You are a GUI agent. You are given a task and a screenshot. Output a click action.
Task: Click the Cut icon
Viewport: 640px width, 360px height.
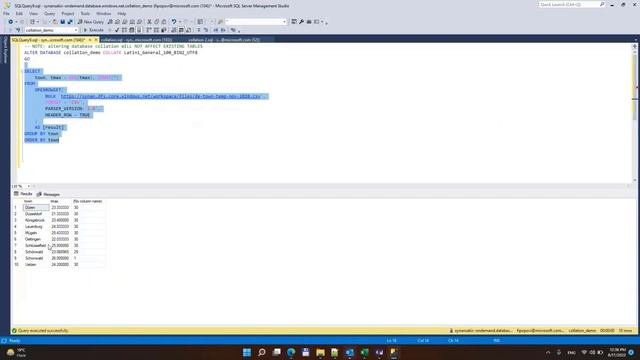click(149, 22)
